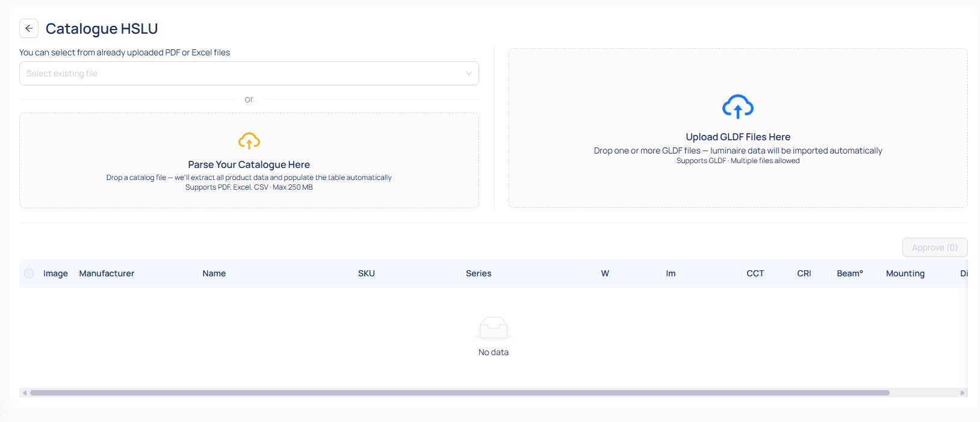Click the Name column header
The image size is (980, 422).
click(x=214, y=273)
